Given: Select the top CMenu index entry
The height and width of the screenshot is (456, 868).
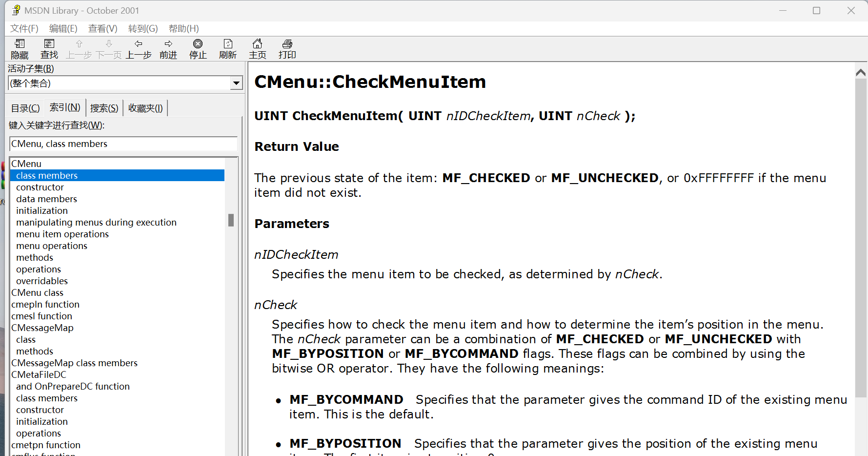Looking at the screenshot, I should point(26,164).
